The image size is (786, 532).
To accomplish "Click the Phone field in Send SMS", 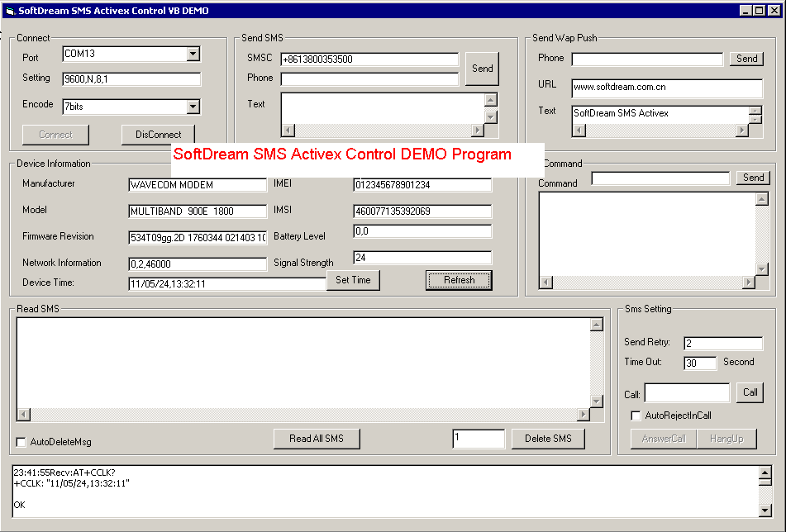I will (x=369, y=79).
